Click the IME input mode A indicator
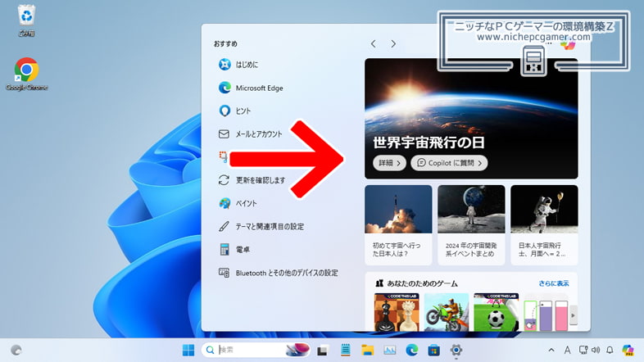This screenshot has width=644, height=362. pyautogui.click(x=567, y=350)
